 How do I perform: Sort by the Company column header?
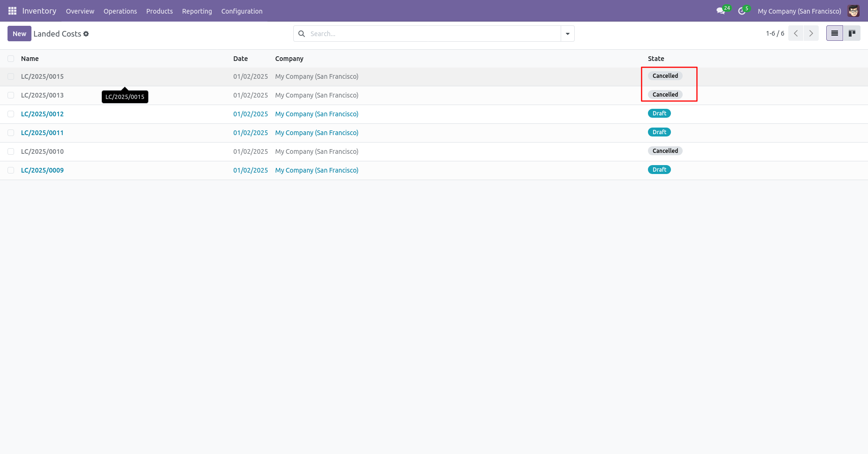click(x=289, y=59)
